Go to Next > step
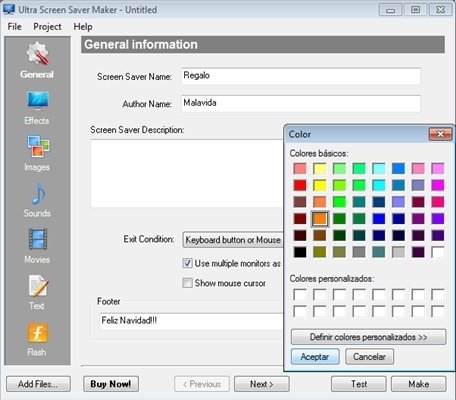 coord(262,384)
